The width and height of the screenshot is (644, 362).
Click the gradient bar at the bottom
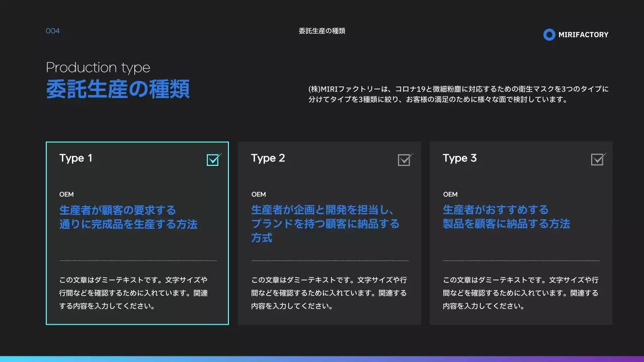(x=322, y=359)
